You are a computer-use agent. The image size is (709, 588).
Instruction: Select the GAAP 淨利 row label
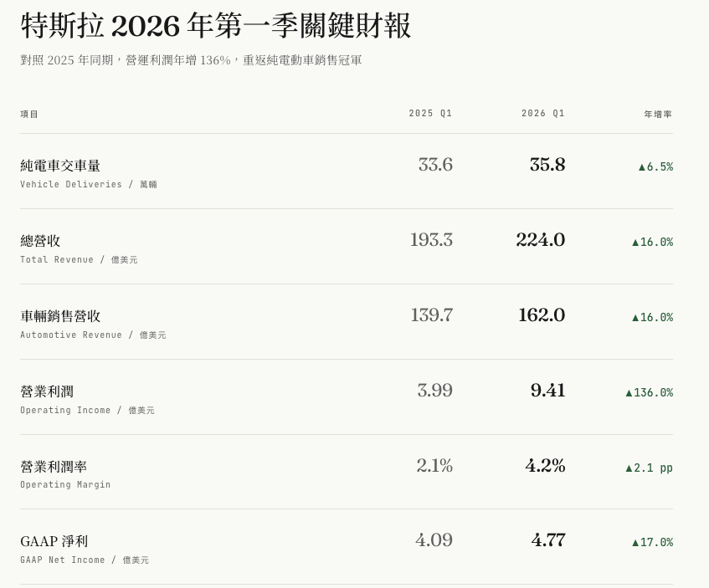coord(54,541)
